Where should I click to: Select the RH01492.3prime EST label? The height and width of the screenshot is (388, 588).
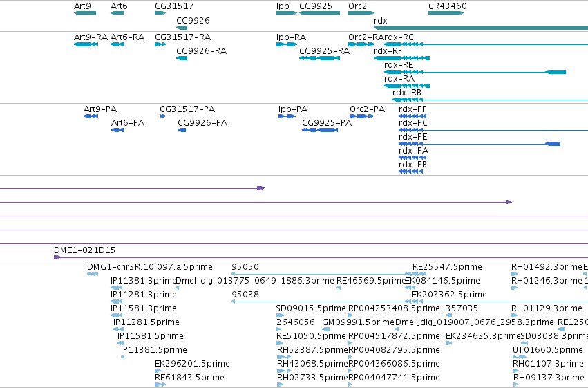click(x=547, y=267)
